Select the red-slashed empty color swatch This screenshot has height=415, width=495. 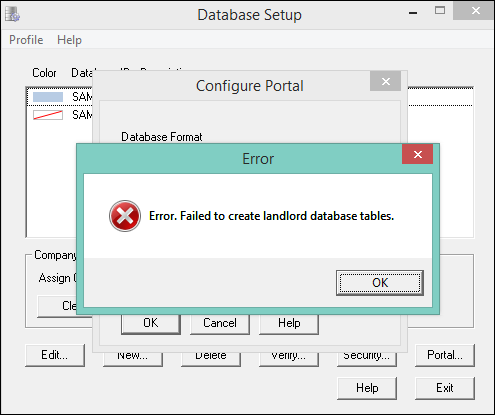48,115
